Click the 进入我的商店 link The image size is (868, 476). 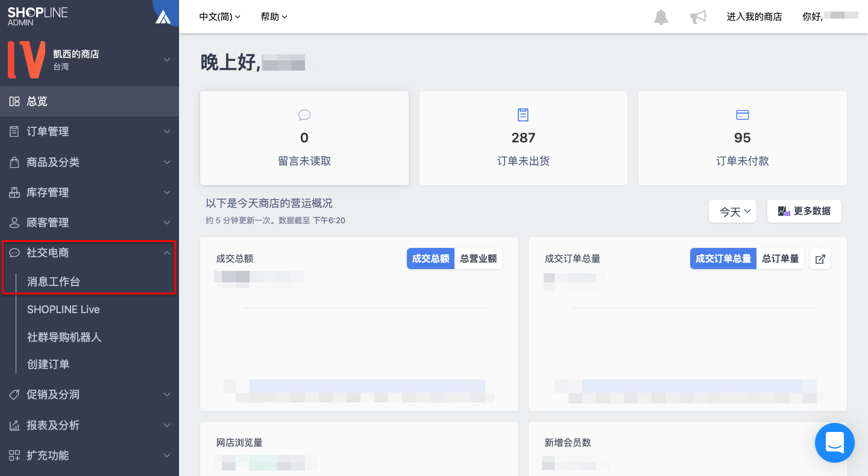[x=754, y=17]
